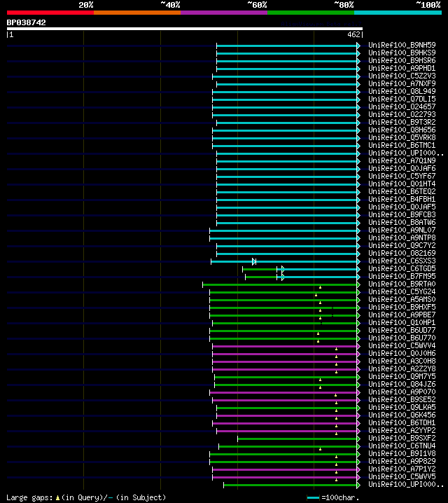Select the UniRef100_B6TDH1 label

tap(402, 422)
